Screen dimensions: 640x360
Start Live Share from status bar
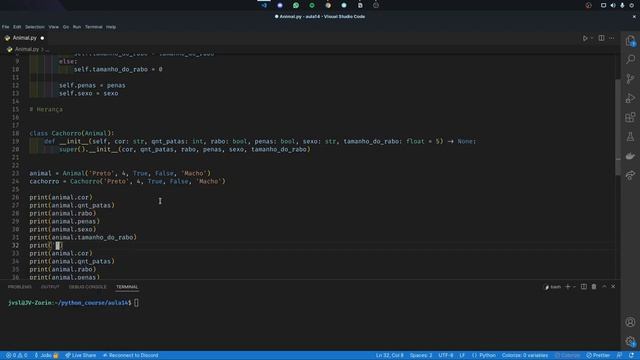pos(81,356)
